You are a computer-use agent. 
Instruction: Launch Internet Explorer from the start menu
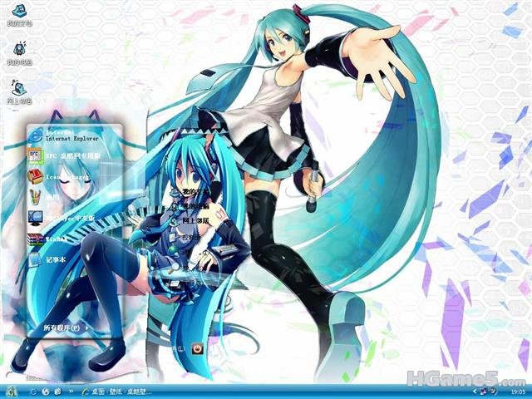63,135
